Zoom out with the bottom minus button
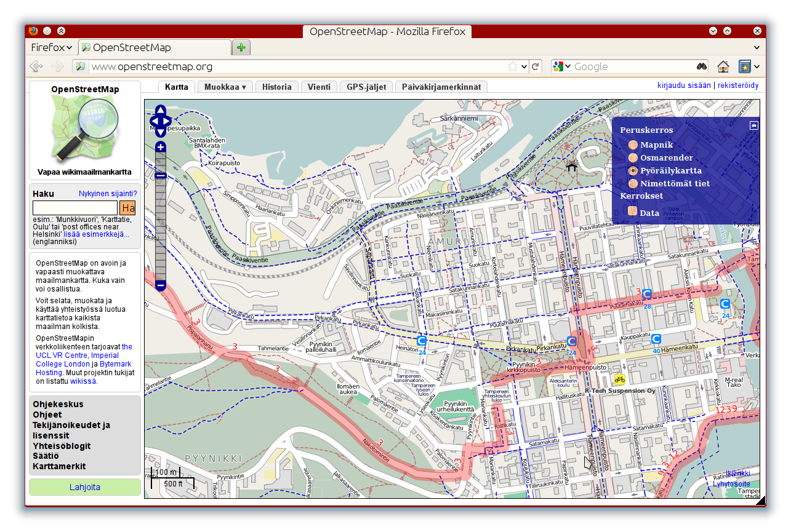Screen dimensions: 791x532 [161, 285]
